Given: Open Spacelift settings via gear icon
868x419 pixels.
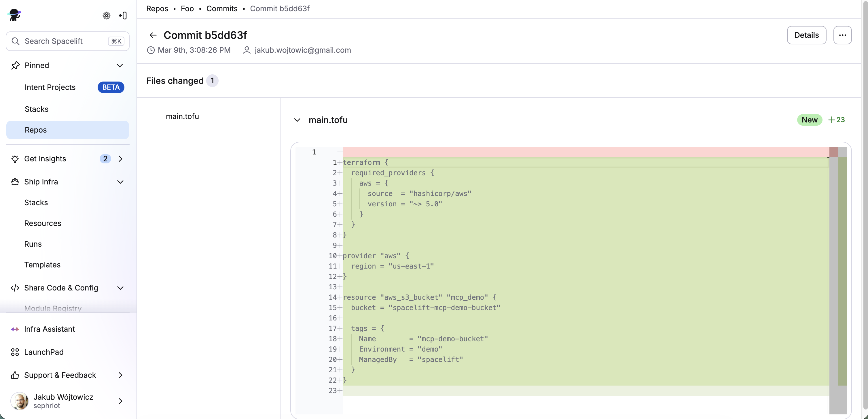Looking at the screenshot, I should 106,15.
